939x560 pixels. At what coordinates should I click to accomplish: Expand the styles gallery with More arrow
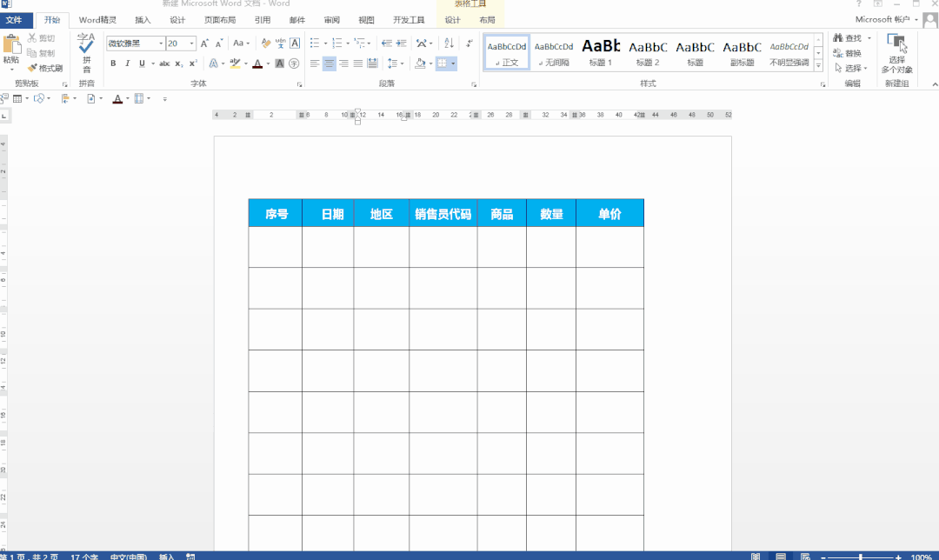(819, 65)
